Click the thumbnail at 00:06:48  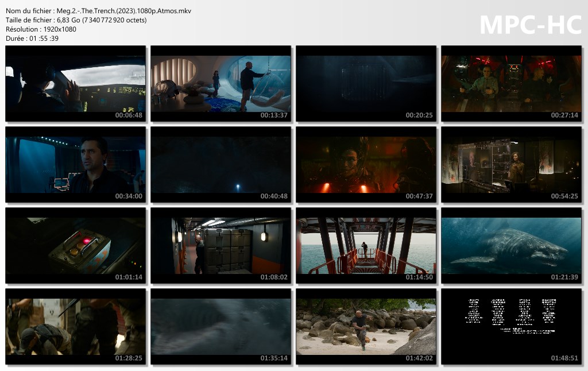pos(75,83)
